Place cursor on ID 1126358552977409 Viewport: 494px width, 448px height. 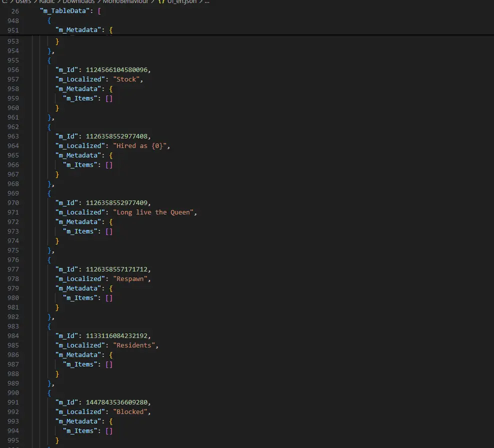(x=116, y=203)
